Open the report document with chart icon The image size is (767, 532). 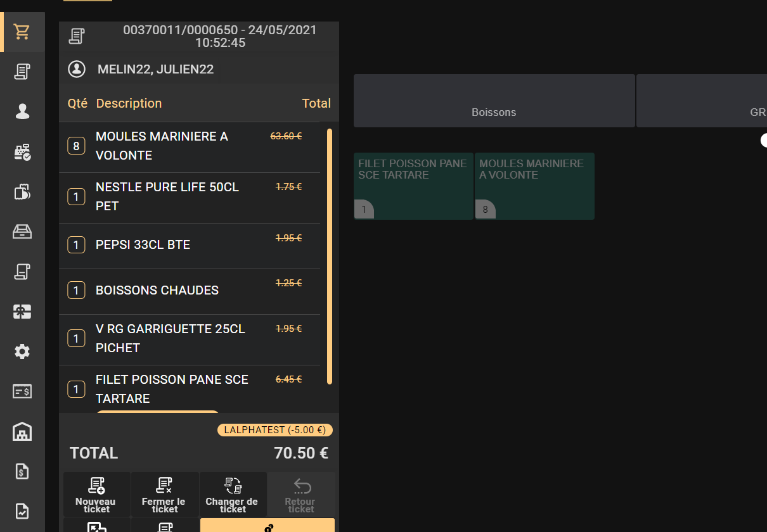[x=22, y=511]
